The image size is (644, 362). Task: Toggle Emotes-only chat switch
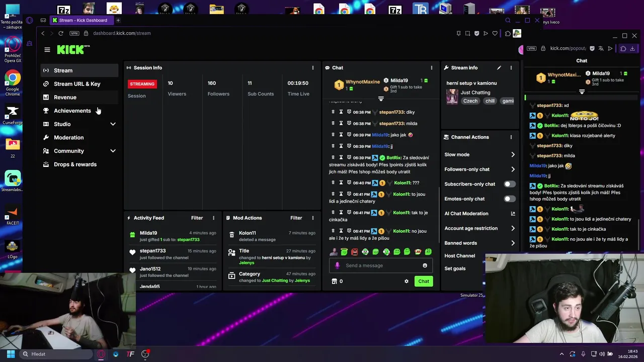(x=510, y=199)
